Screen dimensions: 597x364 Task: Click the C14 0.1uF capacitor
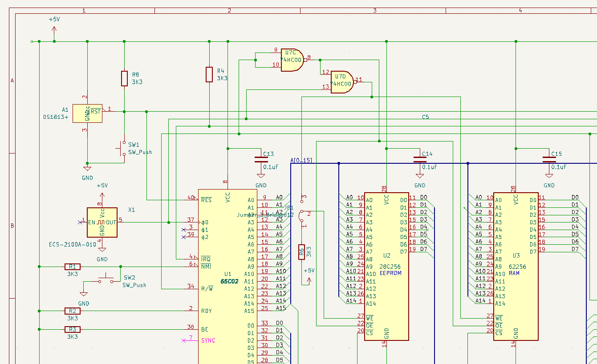coord(420,159)
